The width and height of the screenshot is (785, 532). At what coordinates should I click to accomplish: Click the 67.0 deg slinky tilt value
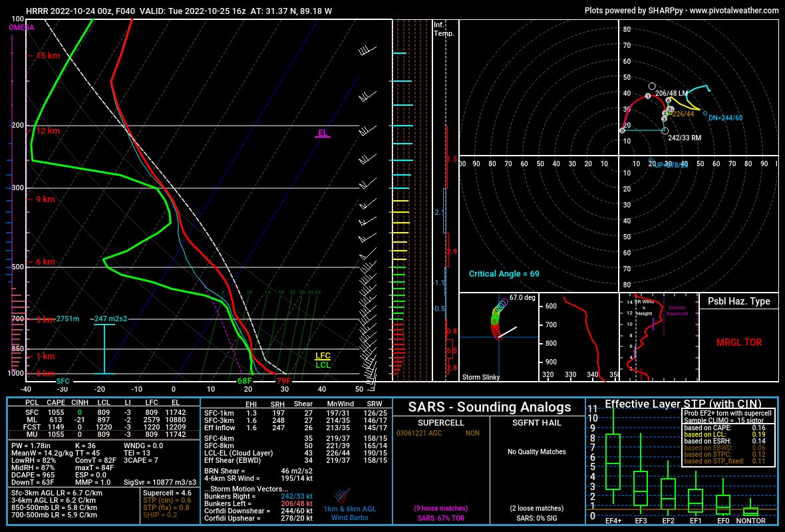pyautogui.click(x=523, y=298)
